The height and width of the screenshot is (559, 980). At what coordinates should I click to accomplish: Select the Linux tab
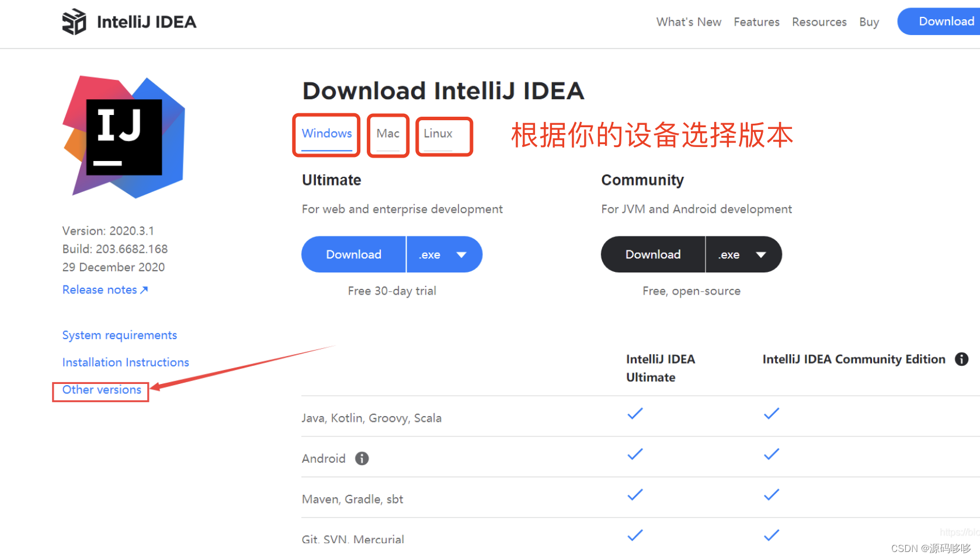click(x=438, y=134)
